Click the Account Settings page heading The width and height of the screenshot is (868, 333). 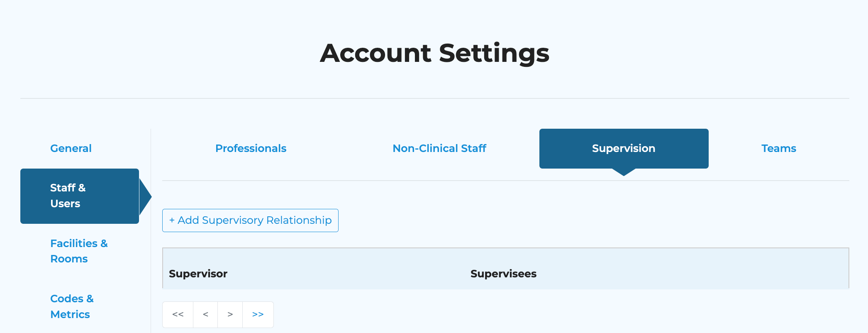434,53
